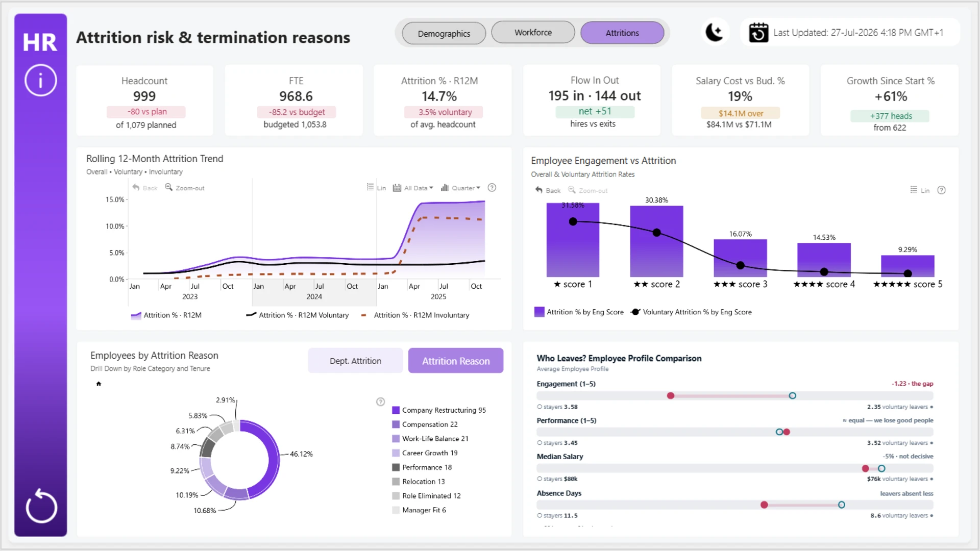Select Manager Fit 6 legend entry
This screenshot has height=551, width=980.
419,510
